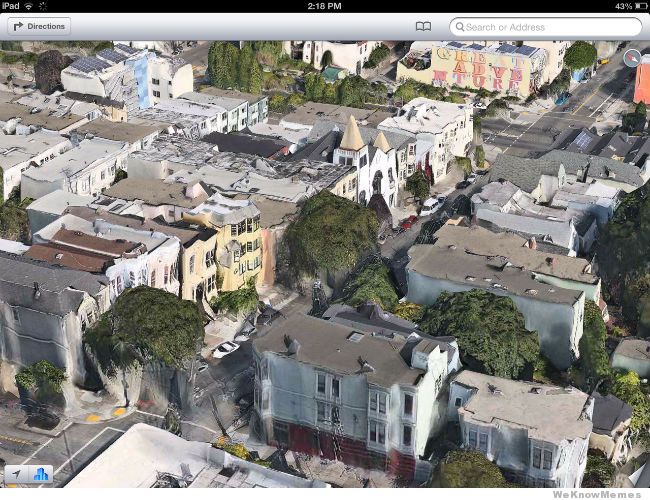Tap the Directions arrow button
Image resolution: width=650 pixels, height=500 pixels.
[39, 26]
